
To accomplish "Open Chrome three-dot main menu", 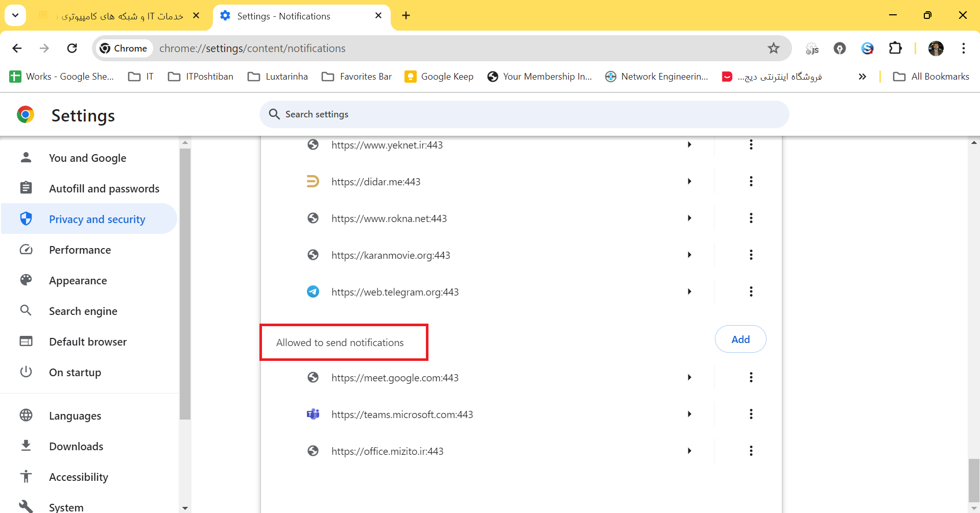I will pos(964,48).
